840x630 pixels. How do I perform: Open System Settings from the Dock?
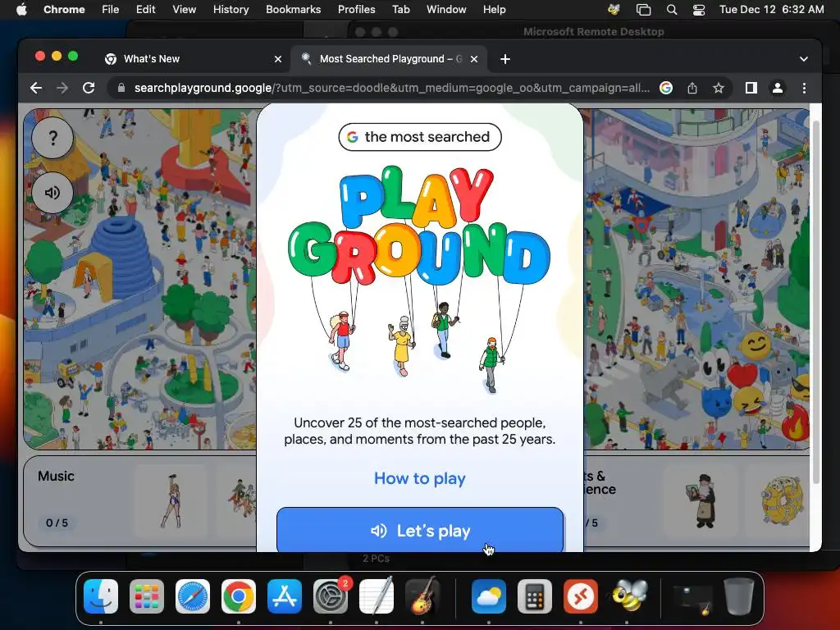coord(331,596)
